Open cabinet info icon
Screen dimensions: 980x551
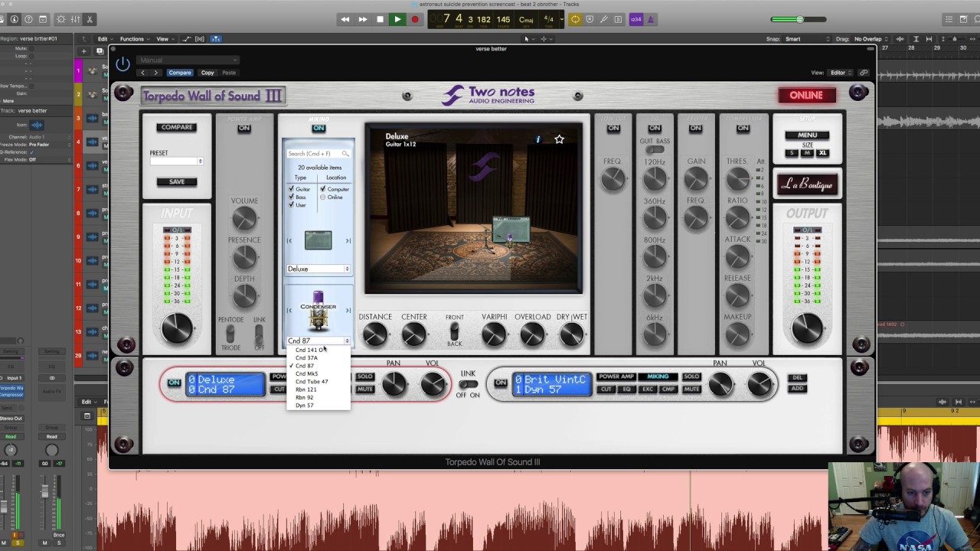[x=537, y=139]
